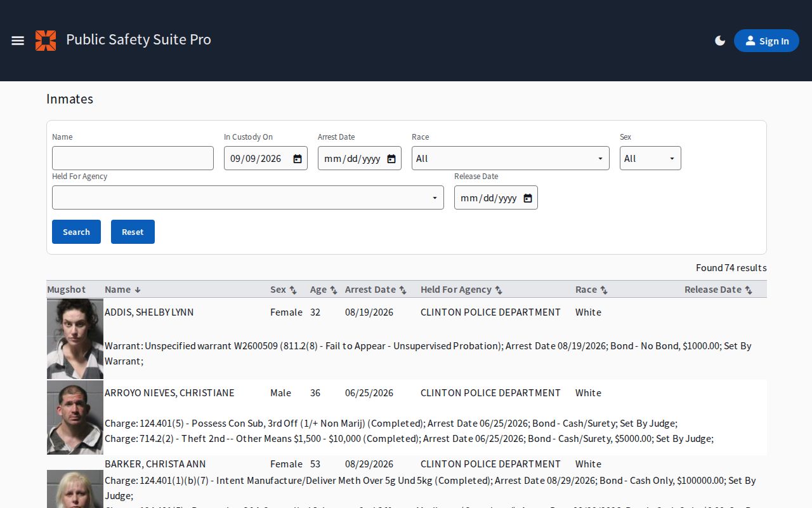The width and height of the screenshot is (812, 508).
Task: Sort by Arrest Date column header
Action: click(376, 290)
